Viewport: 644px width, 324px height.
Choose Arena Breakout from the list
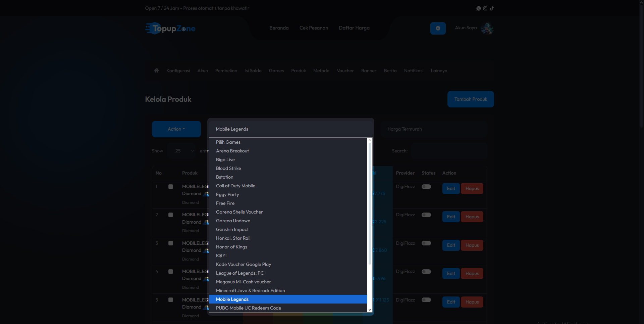tap(288, 151)
